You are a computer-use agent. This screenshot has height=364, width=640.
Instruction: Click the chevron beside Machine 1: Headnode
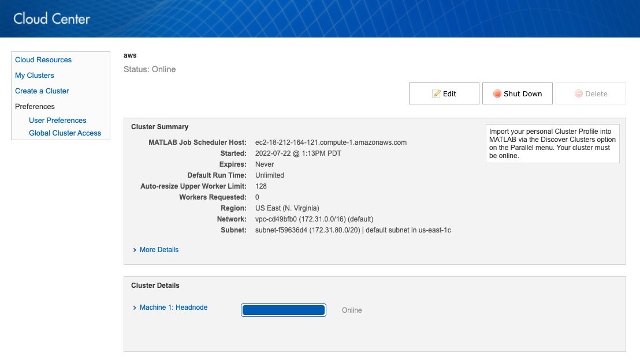click(135, 307)
